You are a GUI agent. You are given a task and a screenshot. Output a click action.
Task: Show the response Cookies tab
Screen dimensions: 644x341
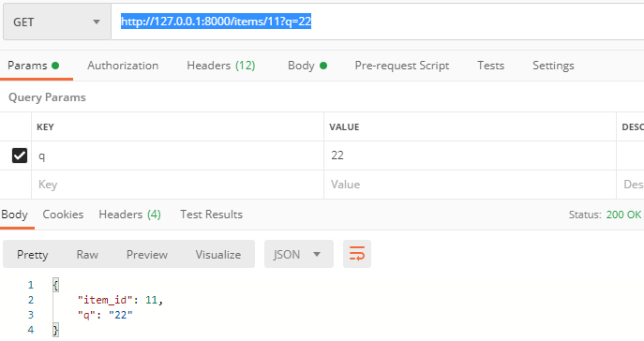(63, 215)
